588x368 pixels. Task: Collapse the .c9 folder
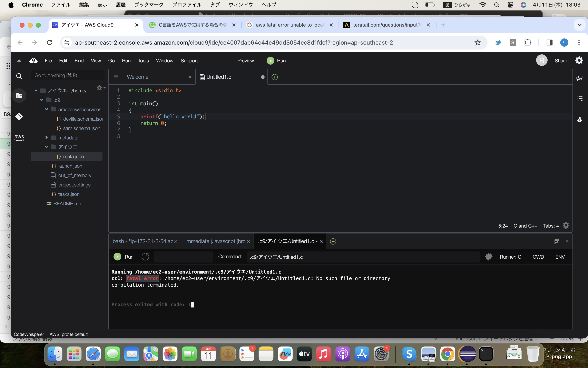pyautogui.click(x=42, y=100)
